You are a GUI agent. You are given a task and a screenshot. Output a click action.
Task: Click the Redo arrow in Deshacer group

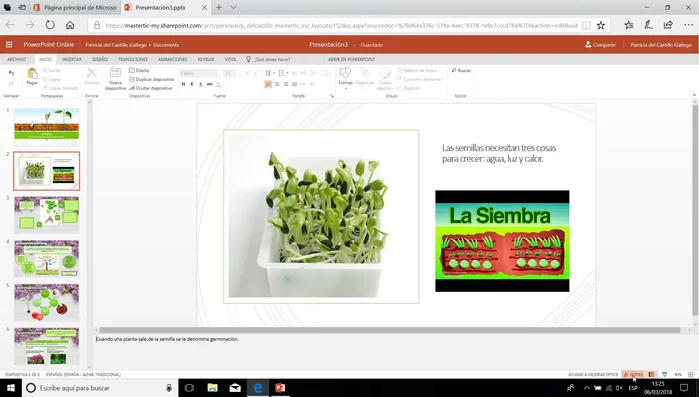click(11, 84)
